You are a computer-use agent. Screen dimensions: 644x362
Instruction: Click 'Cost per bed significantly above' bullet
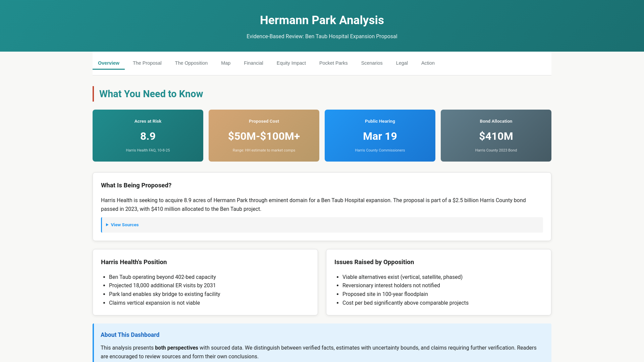point(406,303)
